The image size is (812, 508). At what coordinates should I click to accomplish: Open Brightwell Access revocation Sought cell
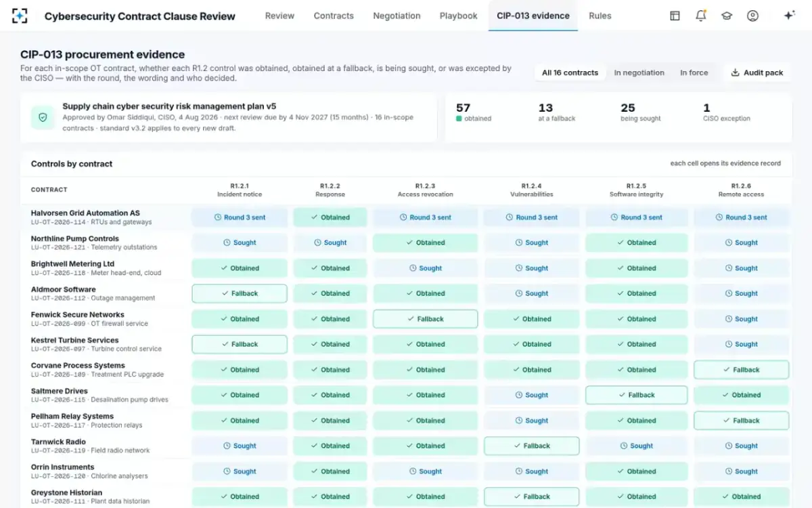click(425, 268)
